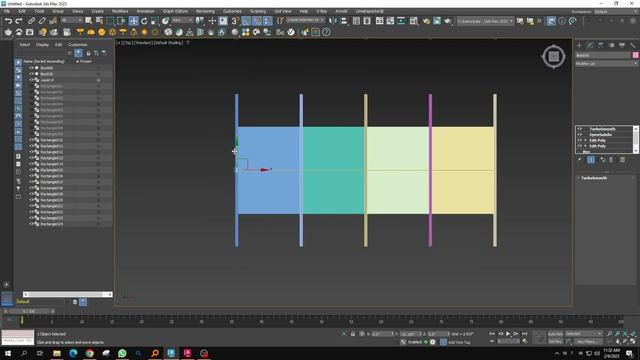The height and width of the screenshot is (360, 640).
Task: Toggle Show End Result in modifier stack
Action: 591,160
